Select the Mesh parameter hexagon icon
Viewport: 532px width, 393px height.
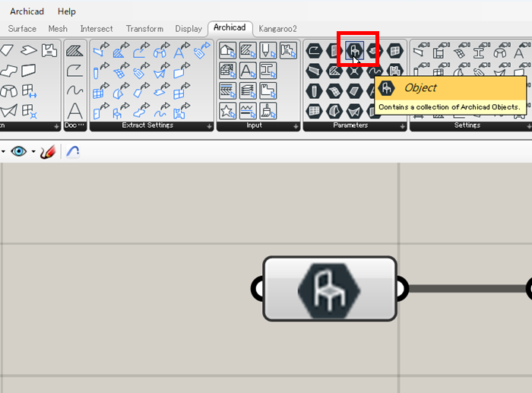tap(334, 91)
